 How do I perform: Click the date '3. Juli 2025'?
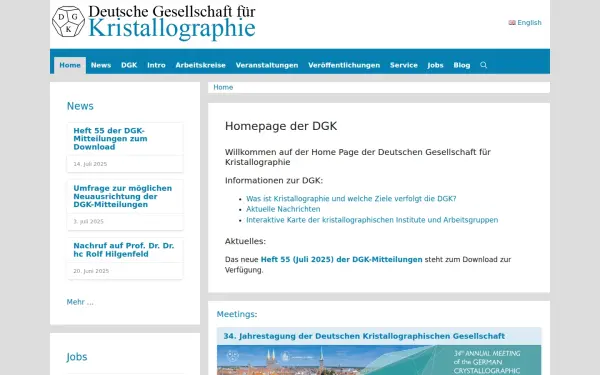tap(88, 222)
